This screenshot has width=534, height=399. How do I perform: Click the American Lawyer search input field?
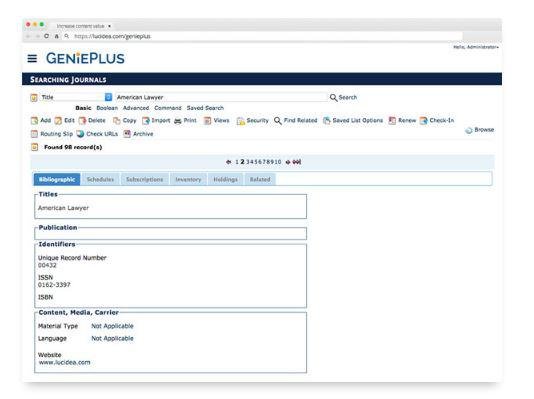click(x=221, y=97)
